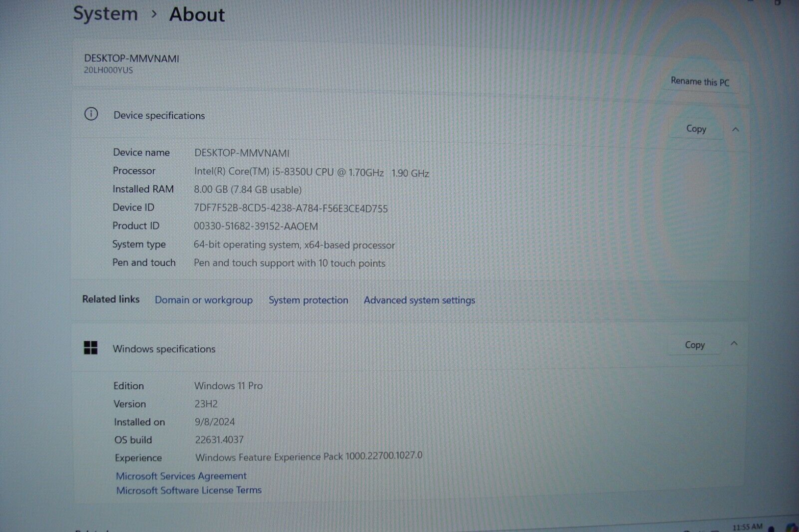The height and width of the screenshot is (532, 799).
Task: Select Pen and touch support value
Action: coord(290,263)
